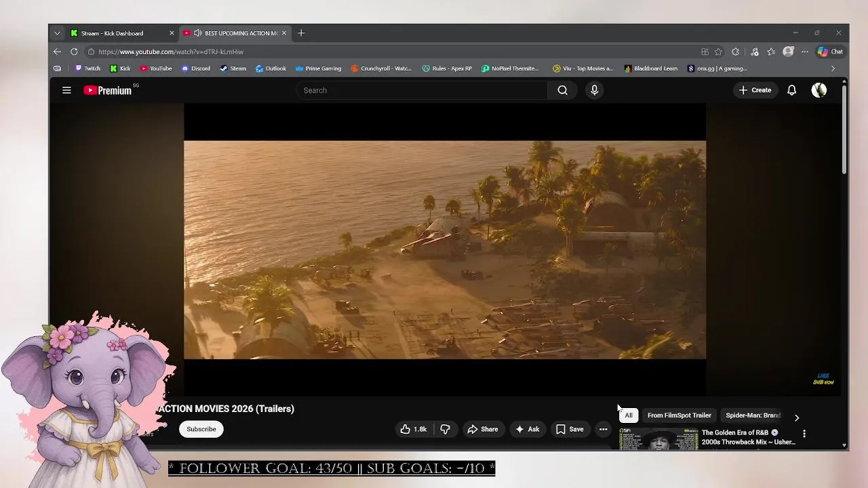Click the favorites bar toggle icon left of Twitch

point(57,68)
